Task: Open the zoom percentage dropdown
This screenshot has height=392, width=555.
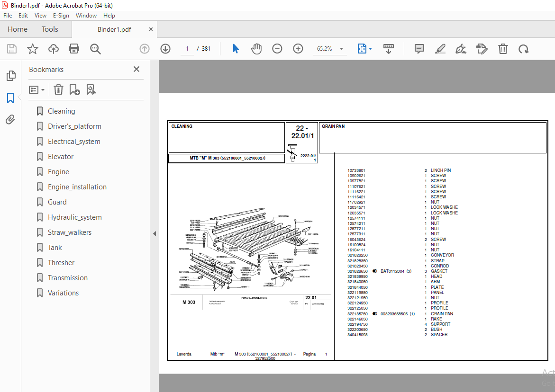Action: [x=342, y=49]
